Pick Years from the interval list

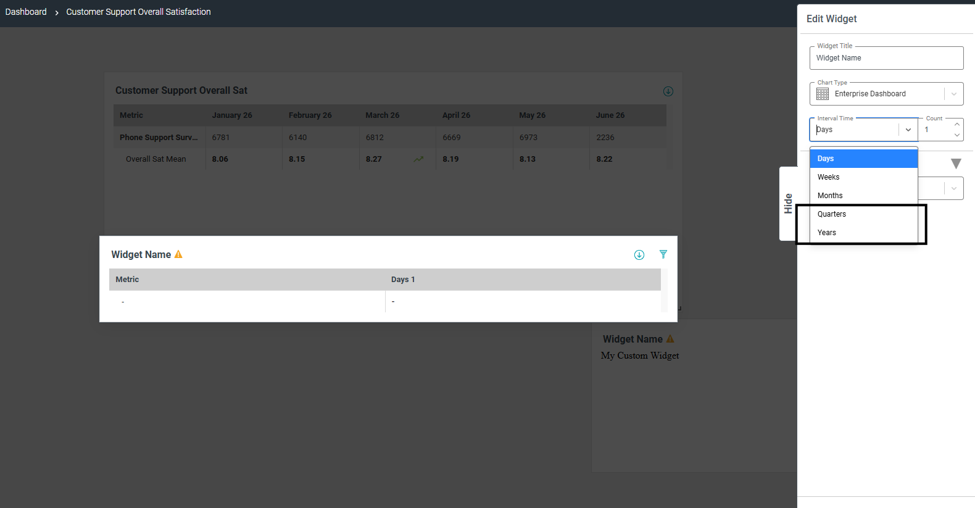(863, 233)
